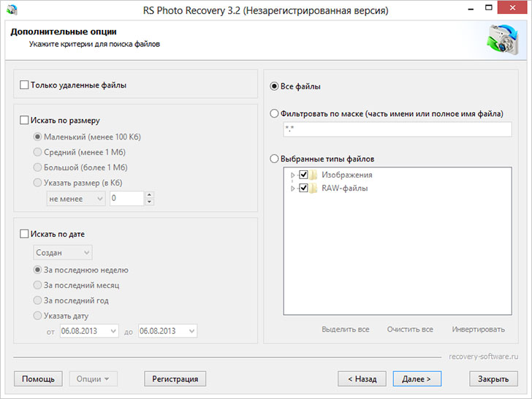Open the от date picker dropdown
Image resolution: width=532 pixels, height=399 pixels.
pyautogui.click(x=113, y=331)
